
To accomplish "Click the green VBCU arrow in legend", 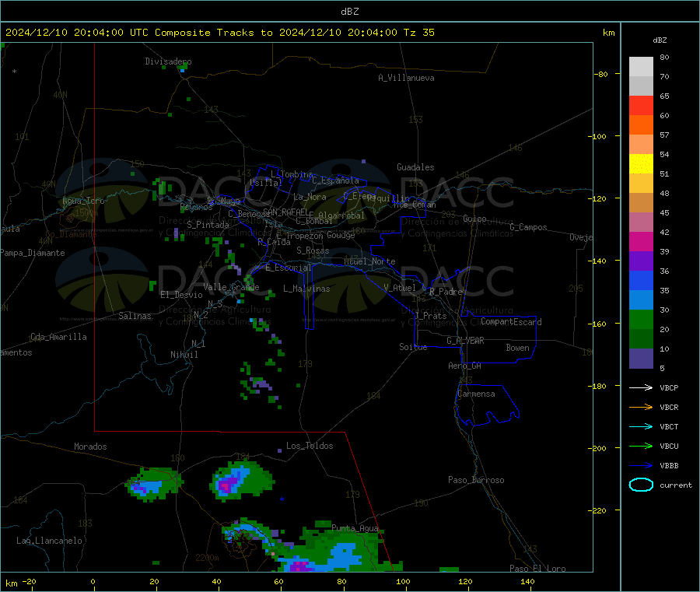I will click(641, 446).
